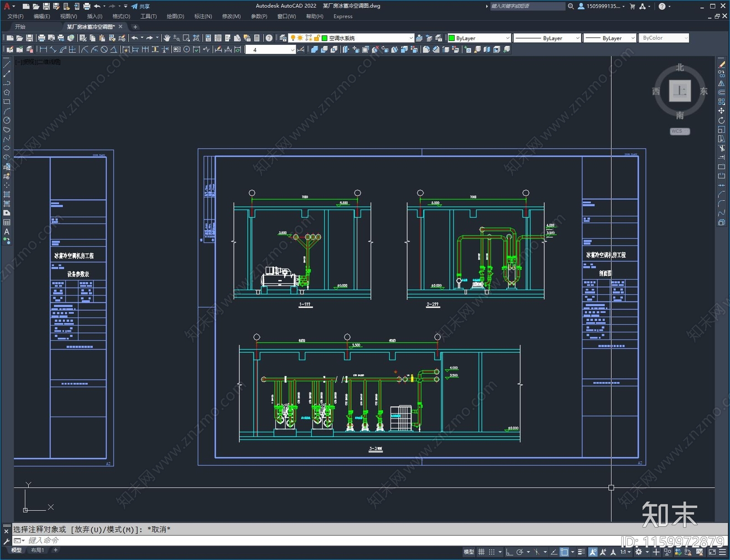Open Layer Properties manager icon
This screenshot has height=560, width=730.
point(283,38)
